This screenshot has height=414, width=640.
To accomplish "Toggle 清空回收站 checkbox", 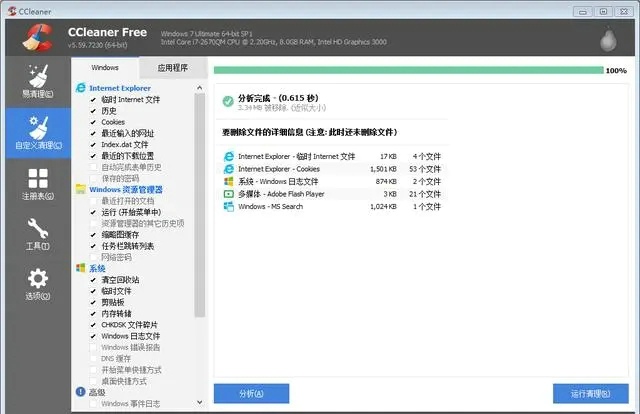I will (x=93, y=280).
